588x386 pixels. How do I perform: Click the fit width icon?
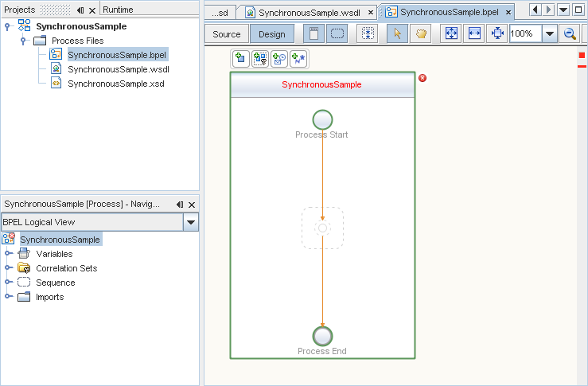point(474,34)
